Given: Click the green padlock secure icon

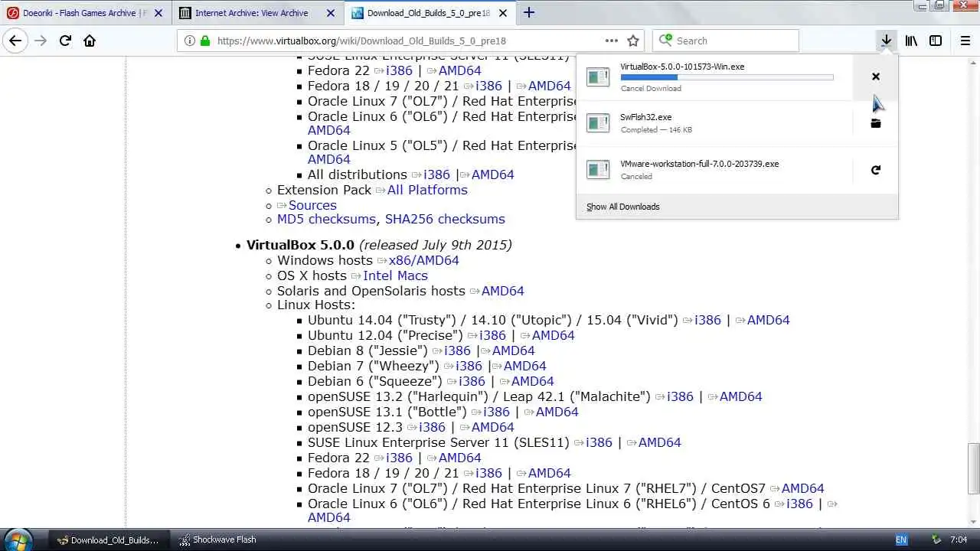Looking at the screenshot, I should click(204, 41).
